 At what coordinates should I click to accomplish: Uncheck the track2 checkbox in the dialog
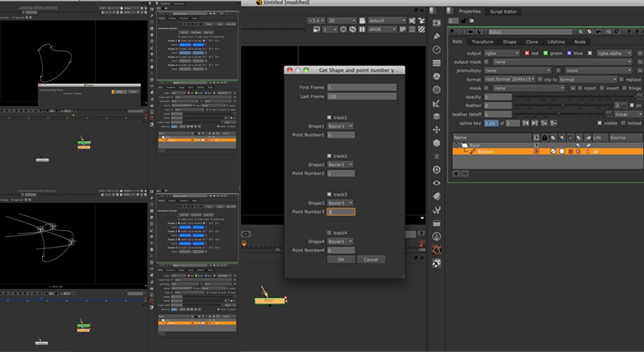(x=329, y=156)
